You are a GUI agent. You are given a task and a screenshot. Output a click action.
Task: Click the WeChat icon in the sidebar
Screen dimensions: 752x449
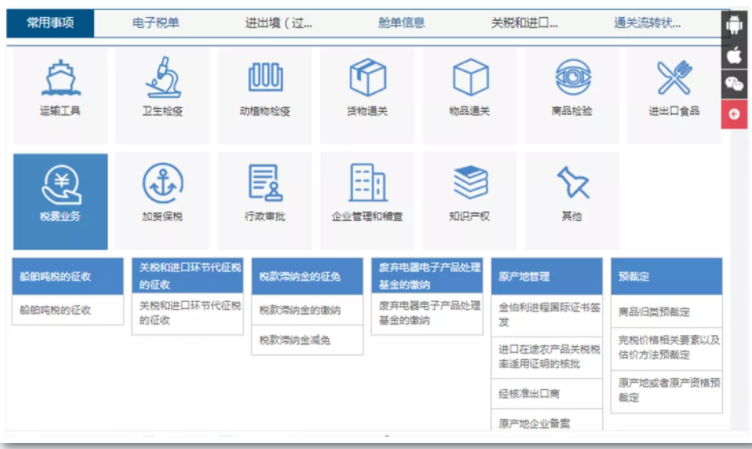tap(735, 84)
